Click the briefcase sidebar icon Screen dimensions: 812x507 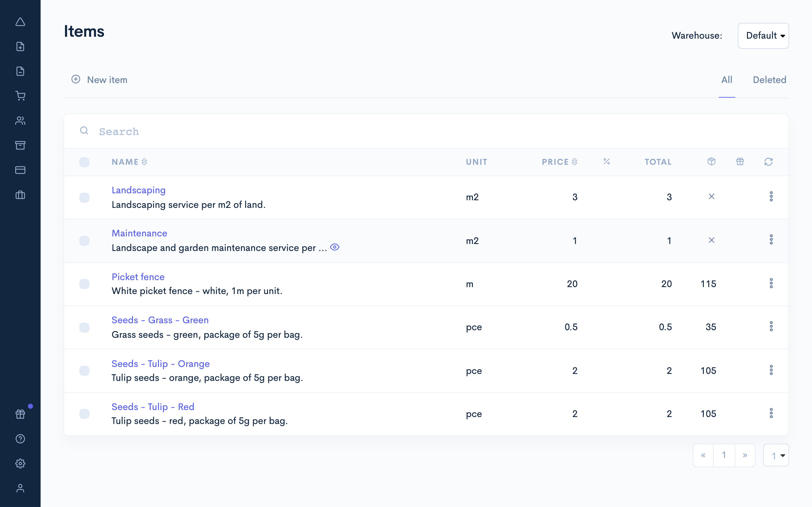pos(20,195)
